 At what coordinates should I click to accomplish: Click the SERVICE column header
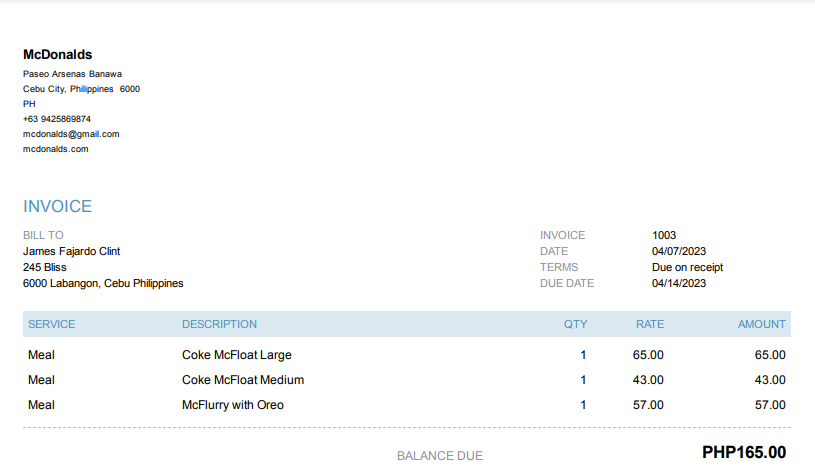point(51,324)
